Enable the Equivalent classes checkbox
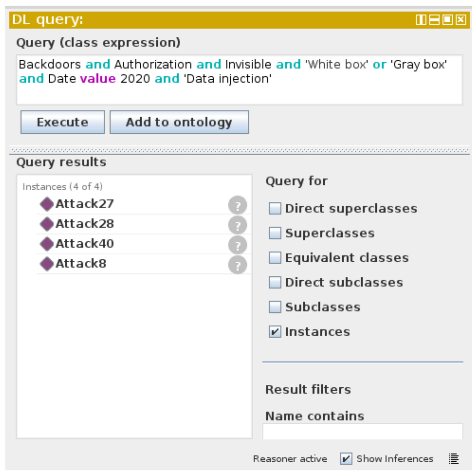 coord(275,258)
